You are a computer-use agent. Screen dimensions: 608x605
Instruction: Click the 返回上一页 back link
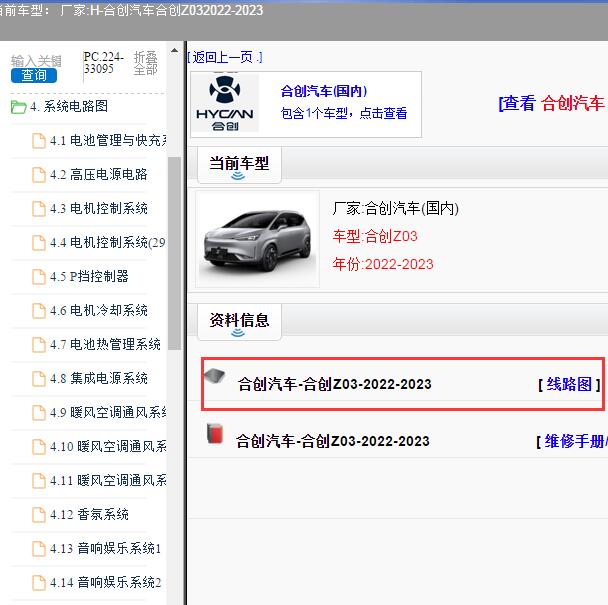tap(225, 57)
